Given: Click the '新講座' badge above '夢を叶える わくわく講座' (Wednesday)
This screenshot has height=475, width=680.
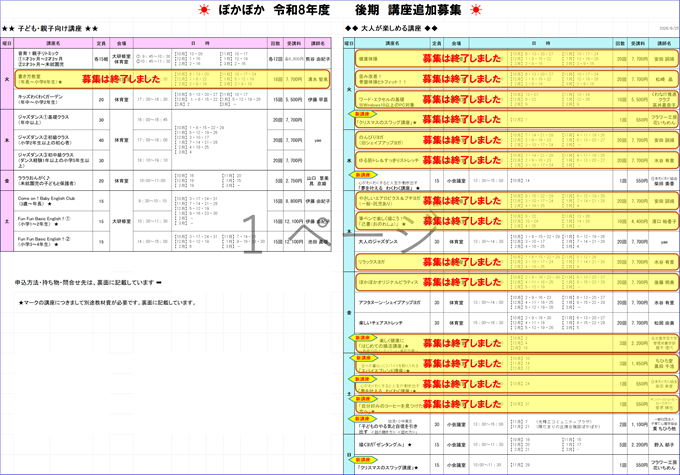Looking at the screenshot, I should coord(363,175).
